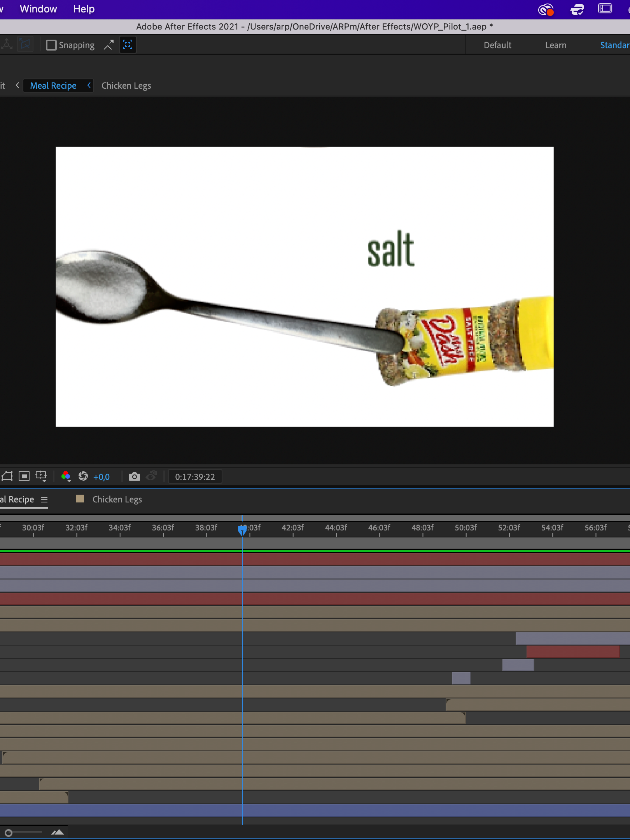
Task: Switch to the Default workspace
Action: pos(497,45)
